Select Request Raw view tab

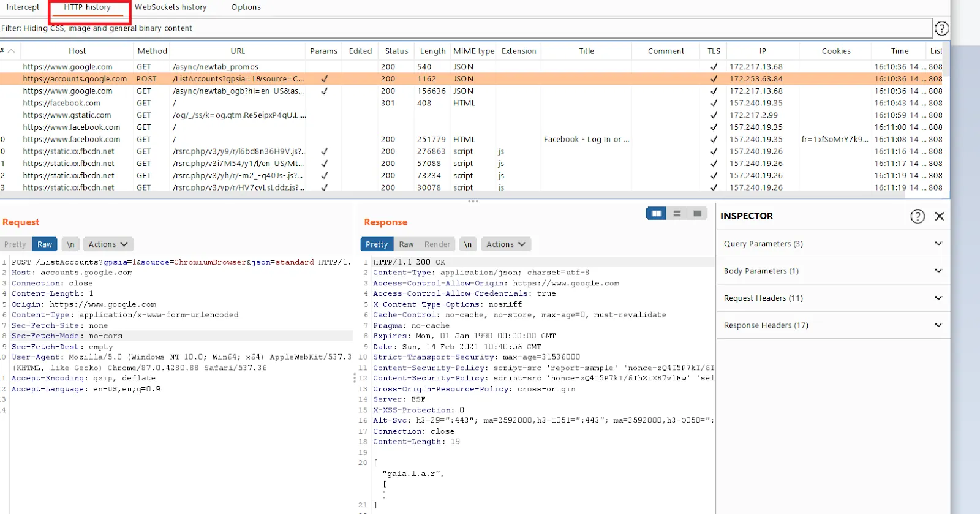(x=45, y=244)
